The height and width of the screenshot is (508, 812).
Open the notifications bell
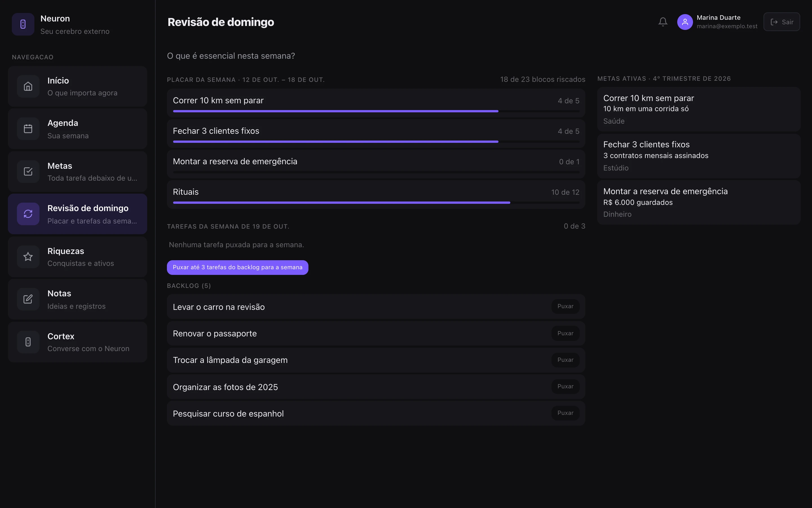(663, 22)
